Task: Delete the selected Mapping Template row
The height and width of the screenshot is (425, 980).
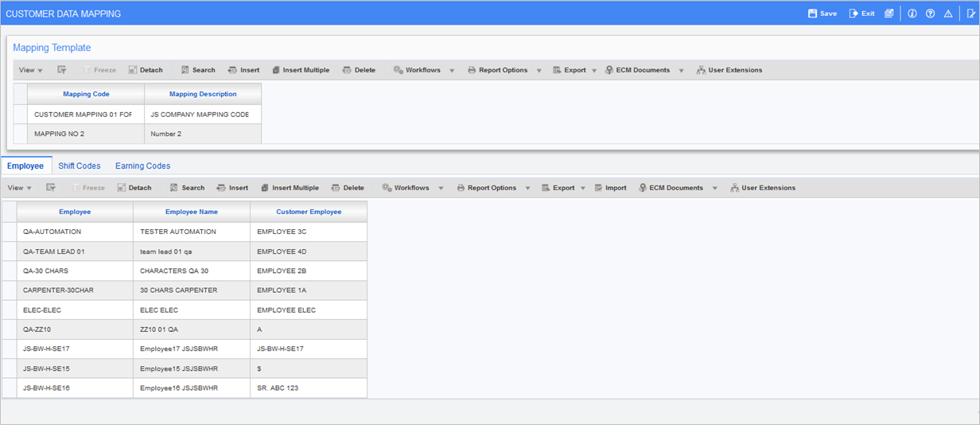Action: click(359, 70)
